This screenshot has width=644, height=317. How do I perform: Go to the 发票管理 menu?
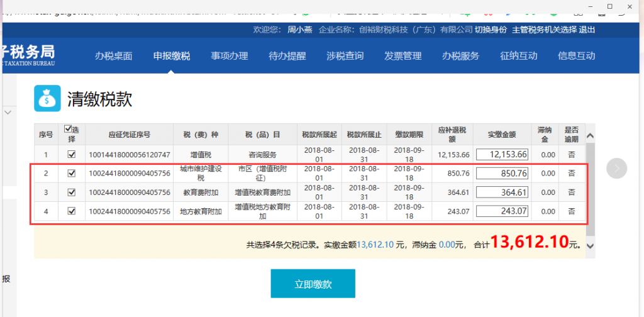click(402, 56)
